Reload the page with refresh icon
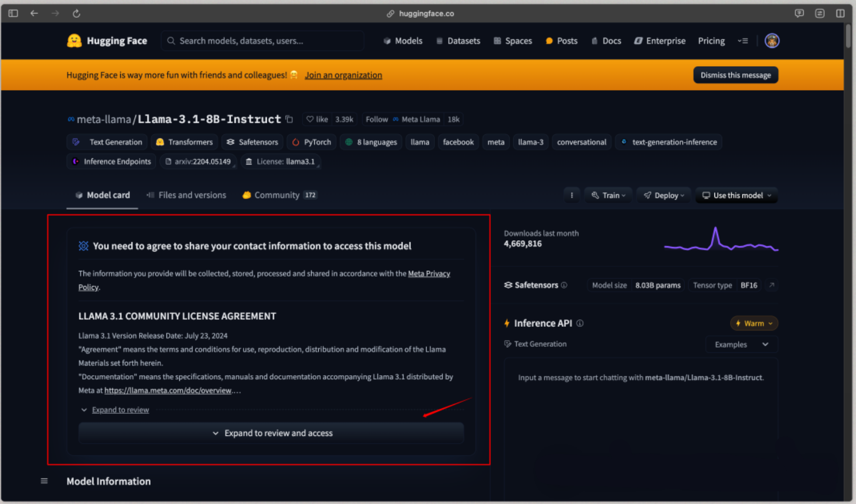 [76, 13]
